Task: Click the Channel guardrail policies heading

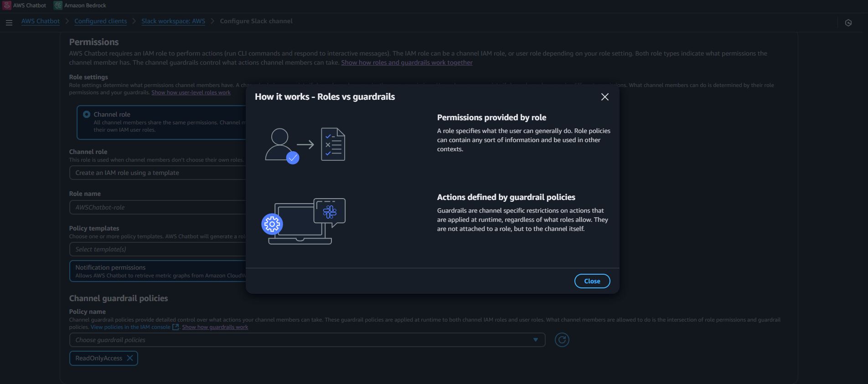Action: click(119, 298)
